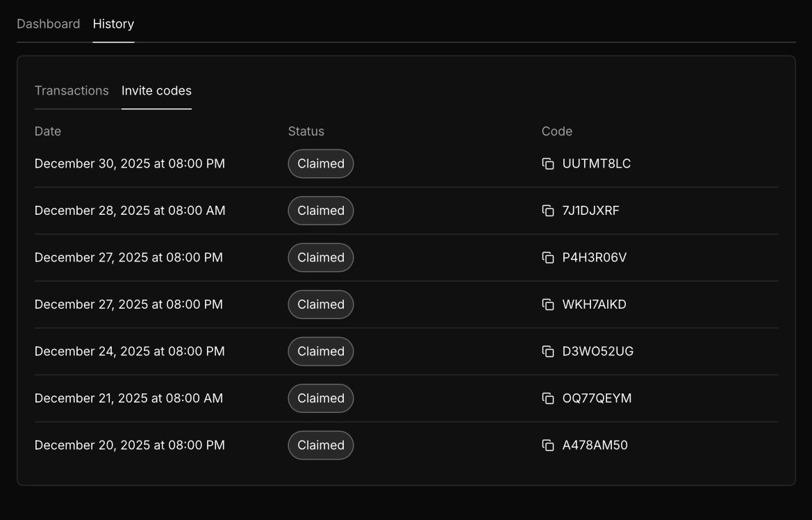812x520 pixels.
Task: Click date December 21, 2025 at 08:00 AM
Action: click(129, 398)
